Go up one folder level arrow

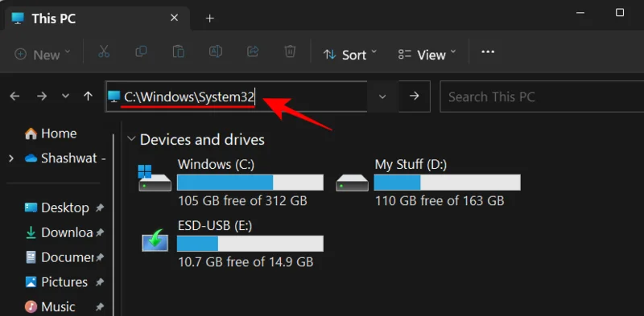coord(88,96)
